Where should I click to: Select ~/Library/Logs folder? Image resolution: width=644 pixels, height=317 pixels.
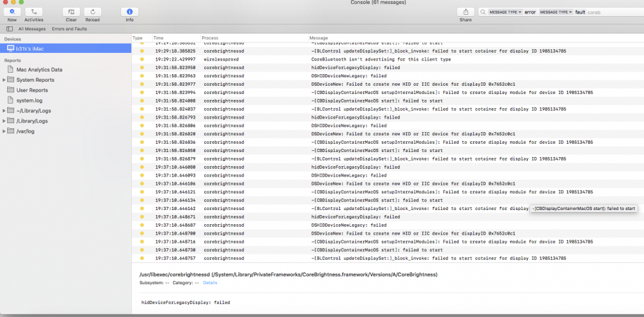click(x=33, y=111)
